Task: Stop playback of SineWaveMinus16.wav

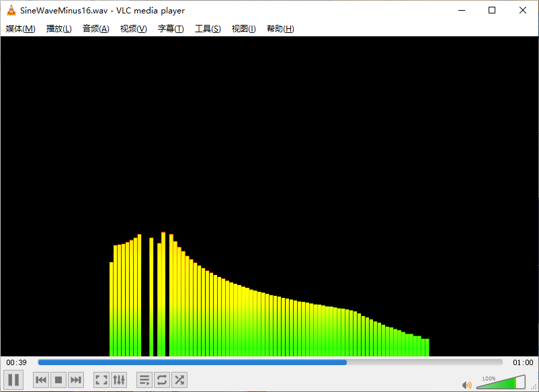Action: point(58,379)
